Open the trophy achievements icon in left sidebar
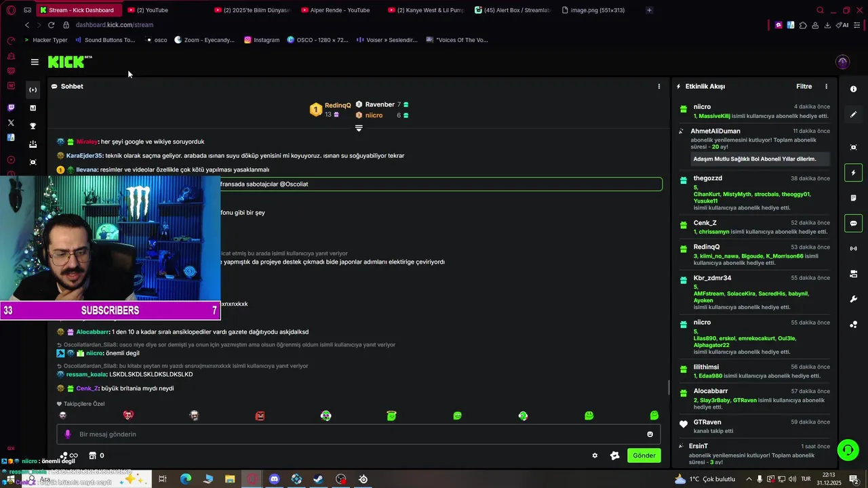Screen dimensions: 868x488 coord(33,126)
